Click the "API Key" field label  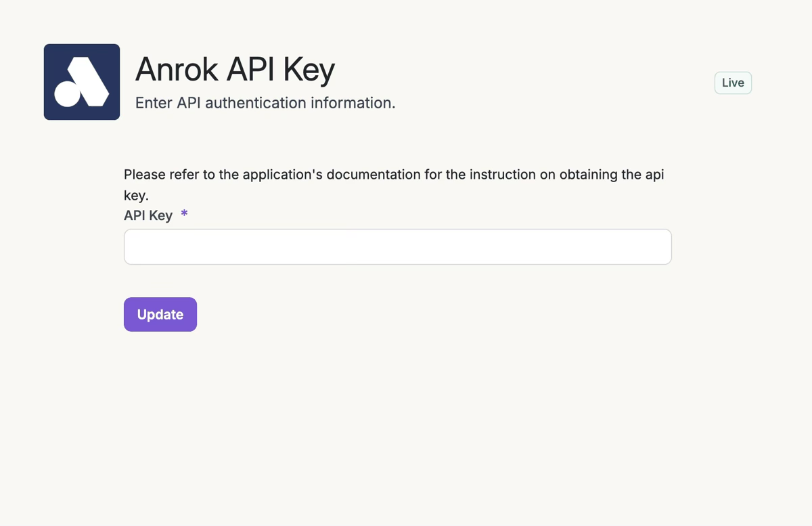[x=148, y=215]
